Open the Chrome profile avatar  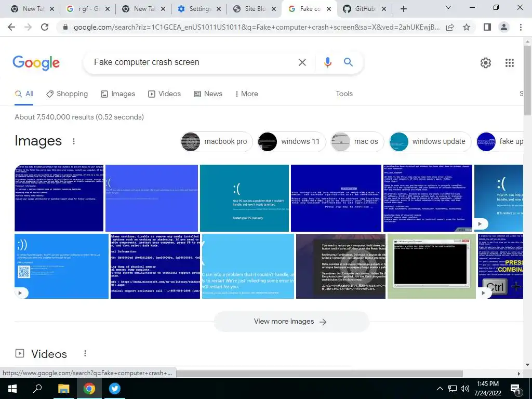[x=504, y=27]
